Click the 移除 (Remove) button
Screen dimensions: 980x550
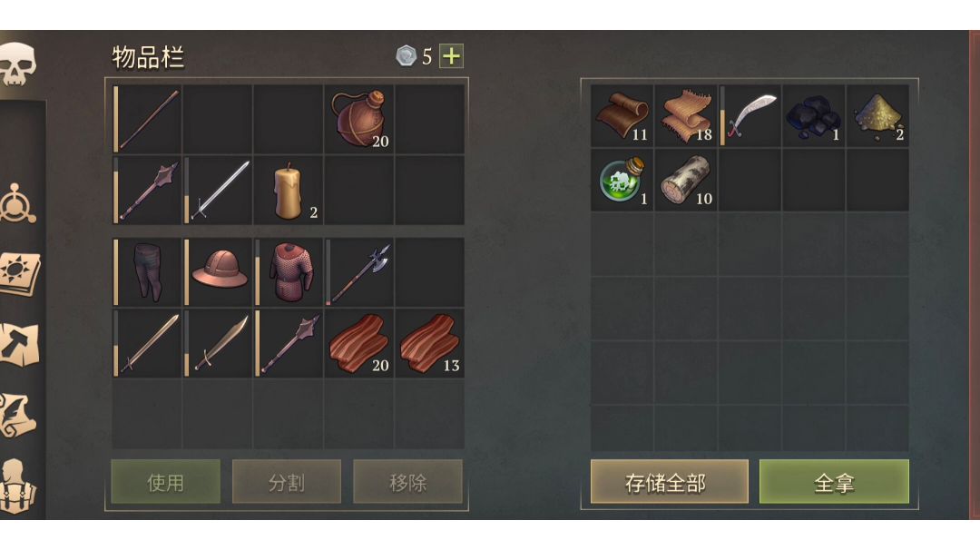pos(408,482)
